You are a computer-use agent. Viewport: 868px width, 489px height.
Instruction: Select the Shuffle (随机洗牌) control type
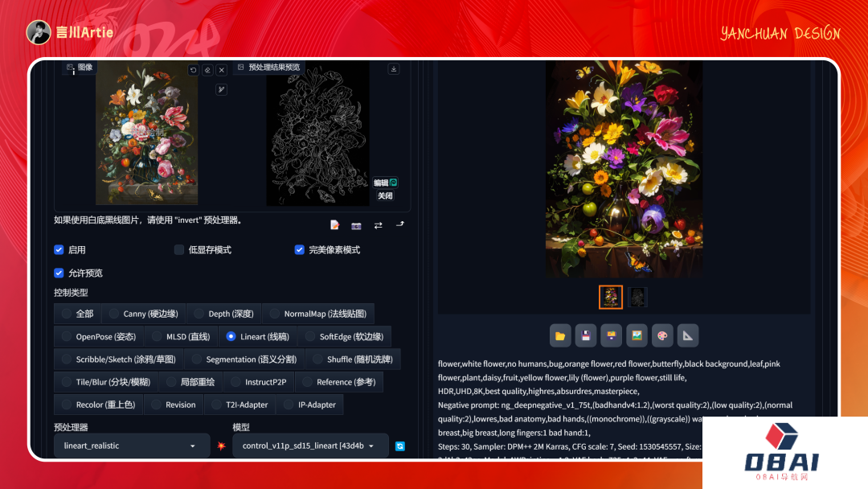(353, 360)
